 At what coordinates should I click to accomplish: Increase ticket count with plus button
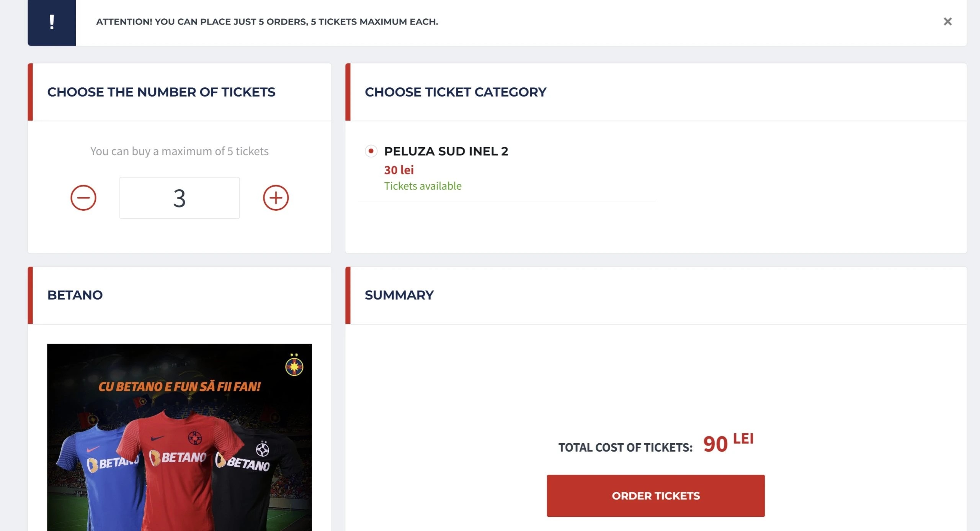click(276, 198)
